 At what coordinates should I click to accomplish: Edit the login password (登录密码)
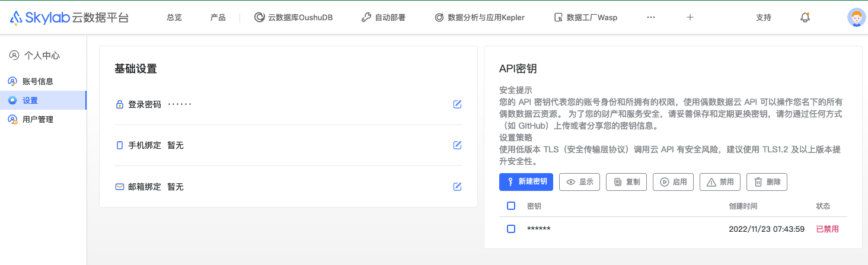point(457,104)
